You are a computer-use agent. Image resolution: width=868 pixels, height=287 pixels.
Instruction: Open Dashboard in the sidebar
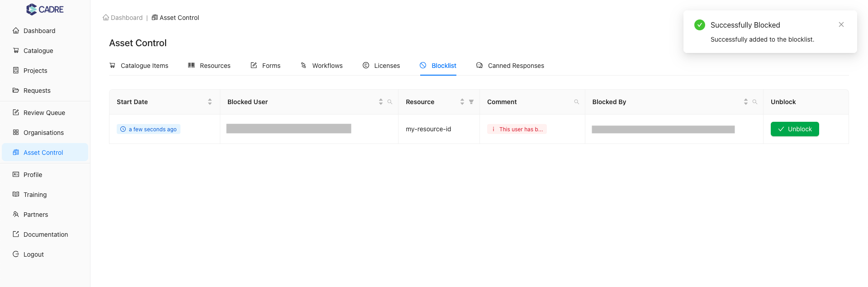tap(45, 31)
